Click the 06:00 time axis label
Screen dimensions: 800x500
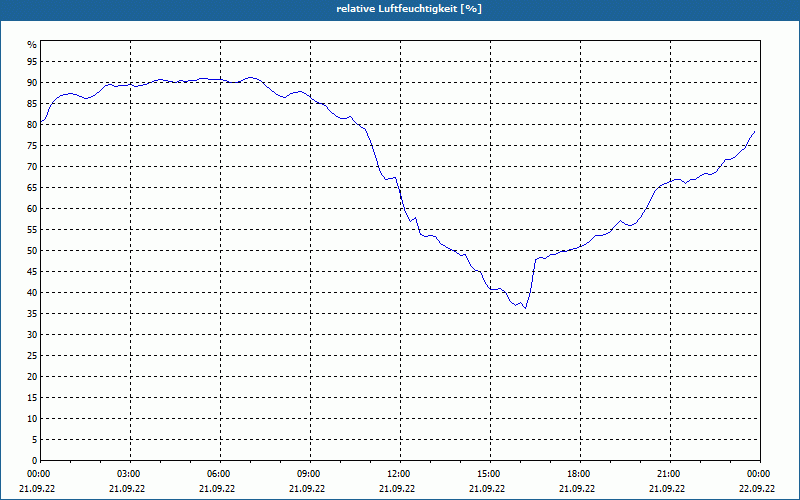[220, 474]
